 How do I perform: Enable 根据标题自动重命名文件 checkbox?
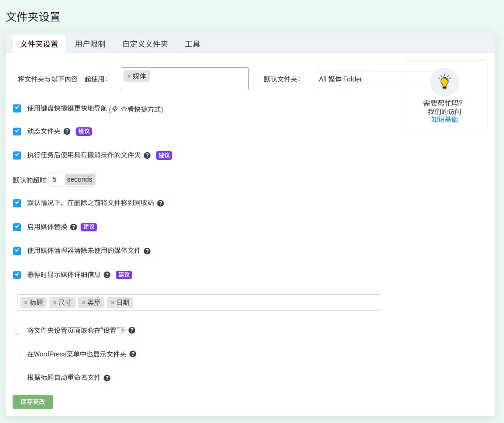click(x=17, y=378)
